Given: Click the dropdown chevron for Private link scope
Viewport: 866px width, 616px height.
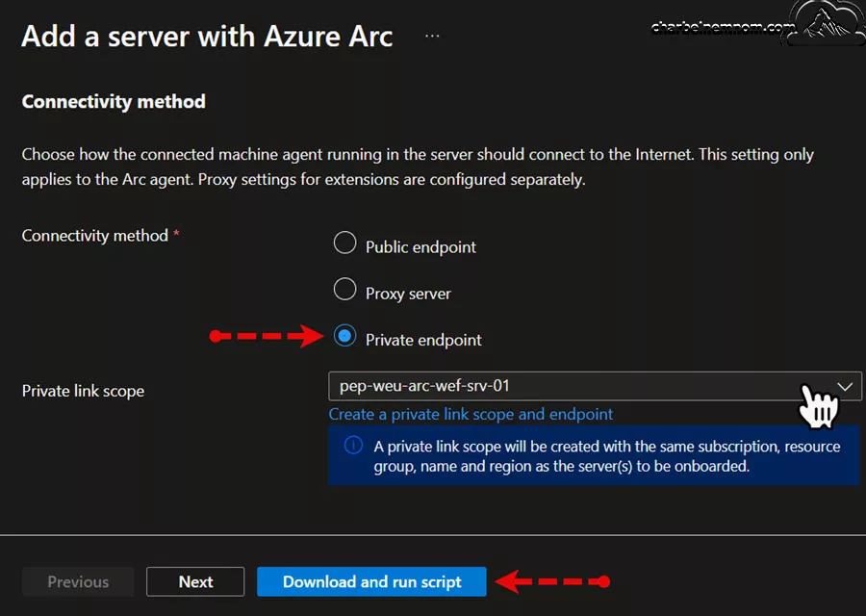Looking at the screenshot, I should pos(845,386).
